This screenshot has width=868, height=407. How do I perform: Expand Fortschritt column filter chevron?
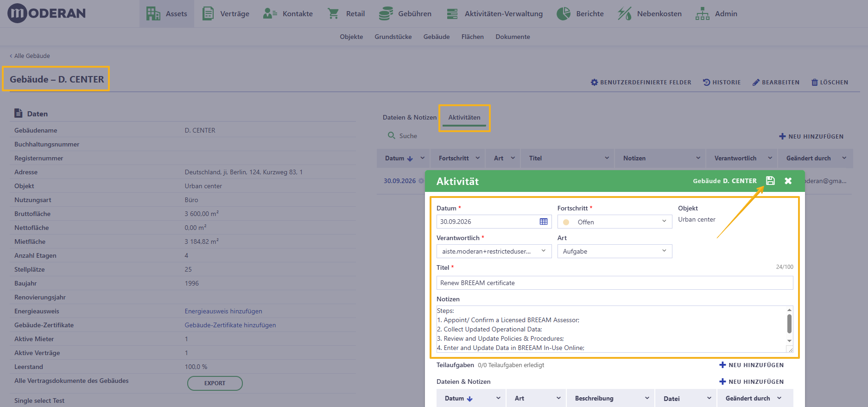point(477,158)
